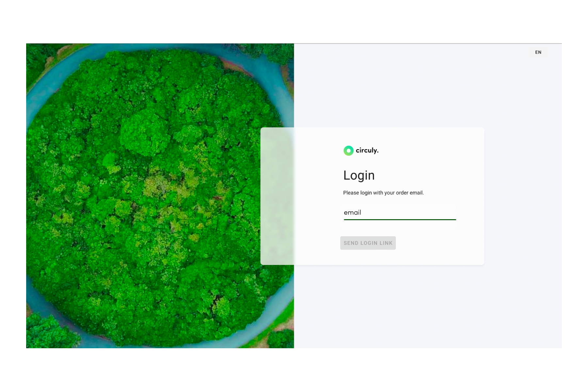Click the email input field

coord(400,213)
